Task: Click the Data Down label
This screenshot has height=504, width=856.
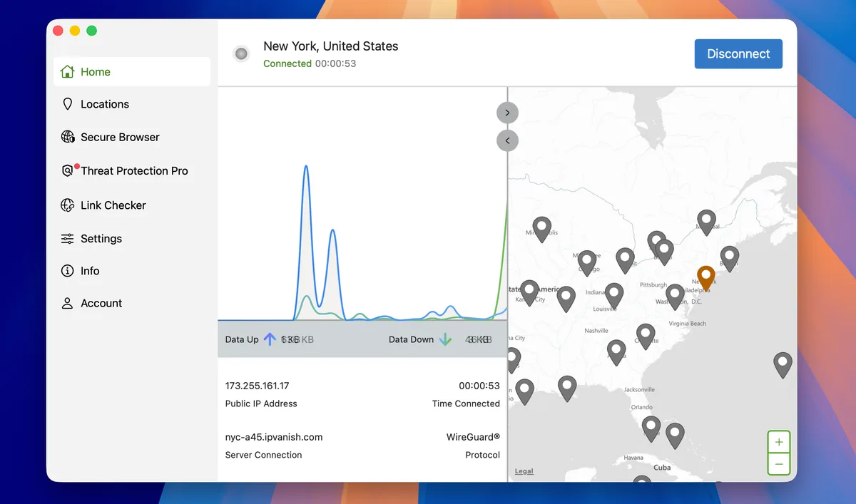Action: coord(411,339)
